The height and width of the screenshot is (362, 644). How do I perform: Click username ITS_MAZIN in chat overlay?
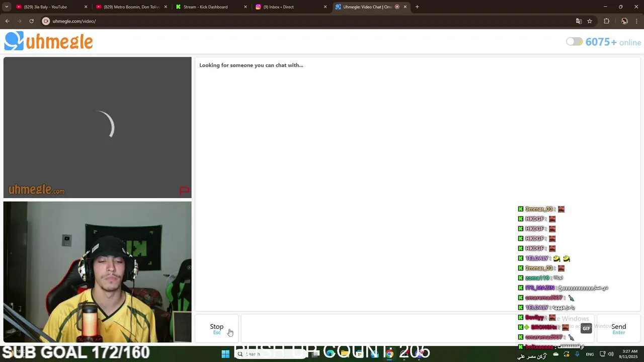tap(540, 288)
